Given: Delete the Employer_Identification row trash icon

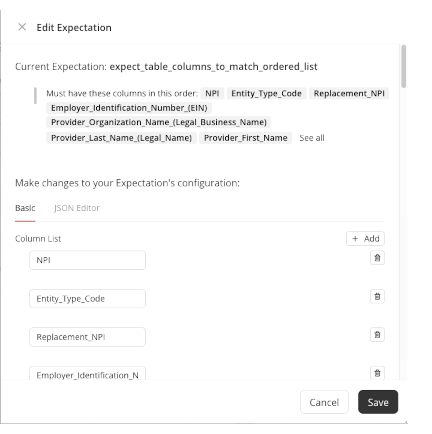Looking at the screenshot, I should pos(377,373).
